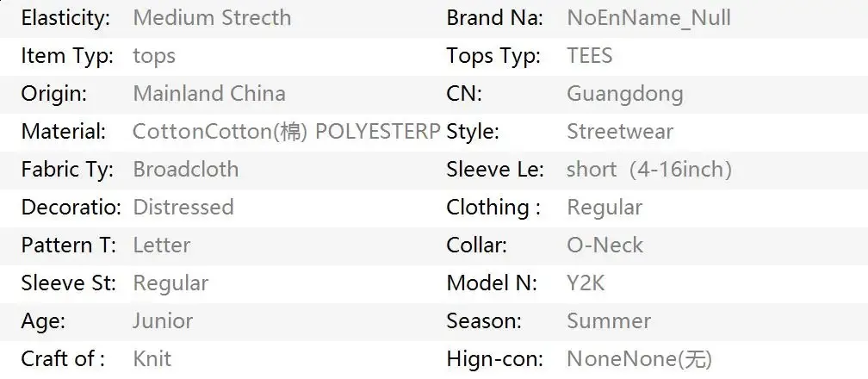This screenshot has width=868, height=379.
Task: Select the Origin value "Mainland China"
Action: click(x=209, y=94)
